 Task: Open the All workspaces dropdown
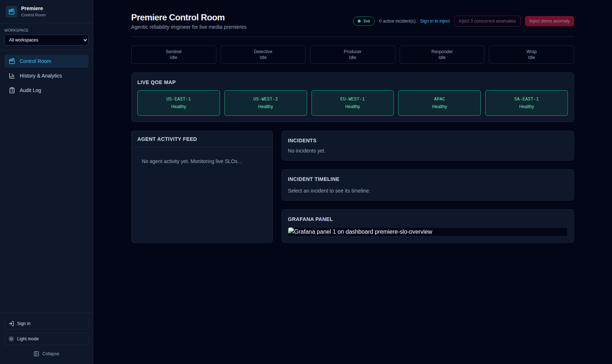46,40
